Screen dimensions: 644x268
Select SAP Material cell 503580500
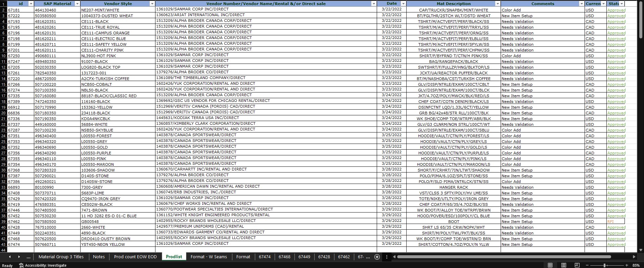click(x=57, y=16)
